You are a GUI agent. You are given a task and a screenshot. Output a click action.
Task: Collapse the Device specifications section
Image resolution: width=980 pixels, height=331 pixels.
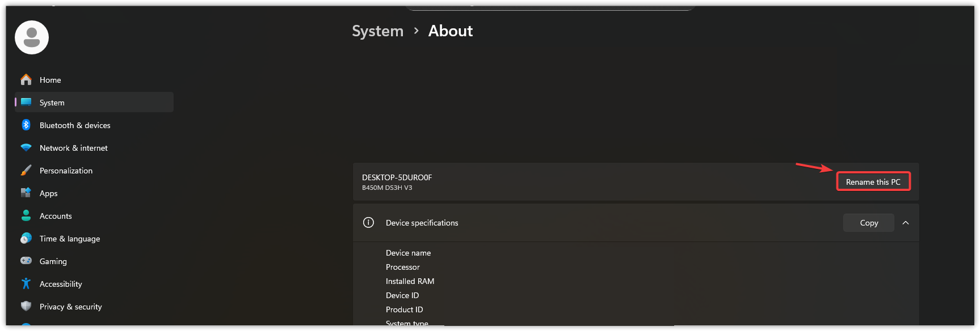(x=906, y=223)
